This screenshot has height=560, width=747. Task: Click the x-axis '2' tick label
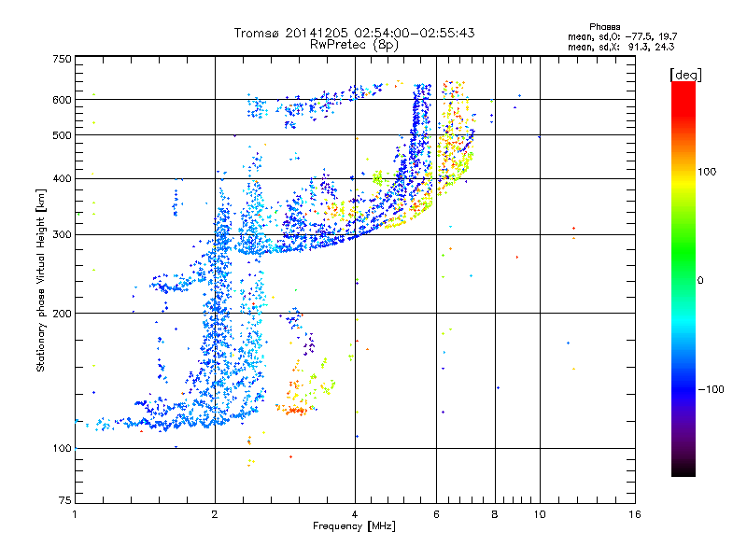(x=215, y=514)
